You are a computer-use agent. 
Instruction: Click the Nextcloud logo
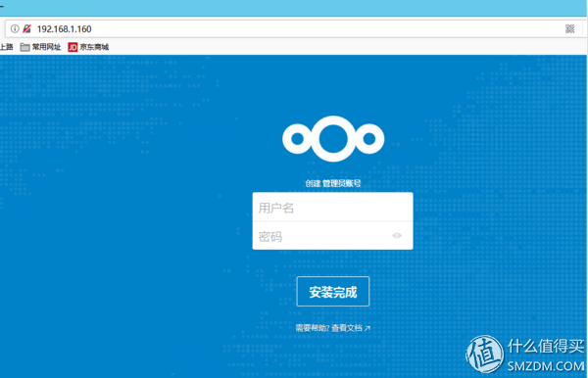tap(333, 139)
